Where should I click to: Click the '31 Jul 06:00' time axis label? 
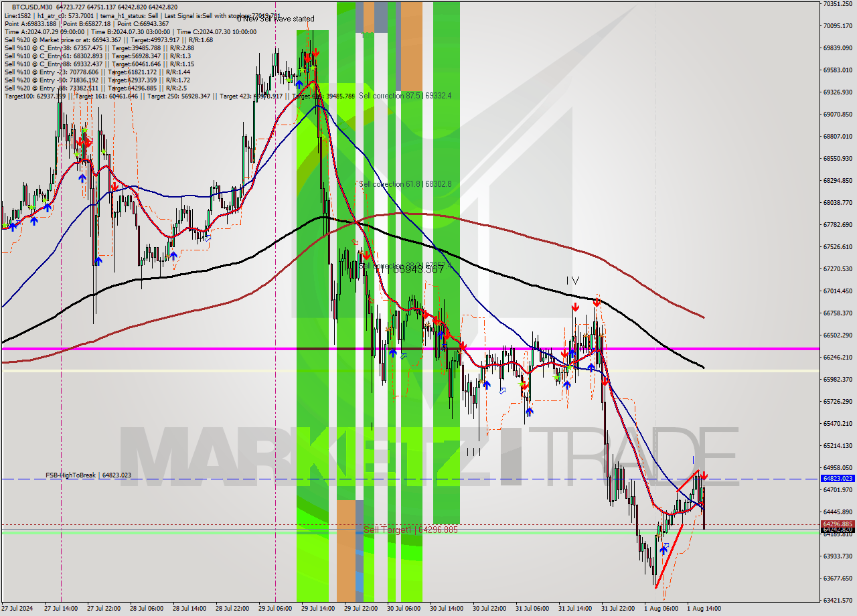click(x=532, y=609)
